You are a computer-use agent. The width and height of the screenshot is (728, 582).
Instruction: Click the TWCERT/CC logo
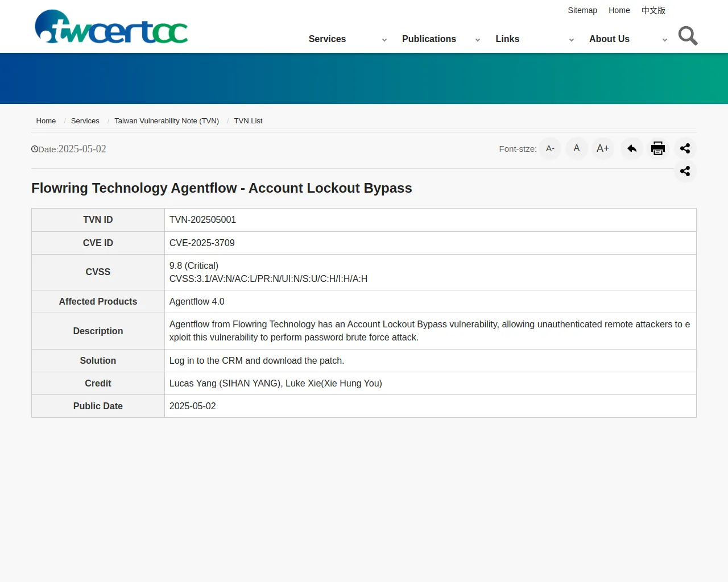pos(111,27)
